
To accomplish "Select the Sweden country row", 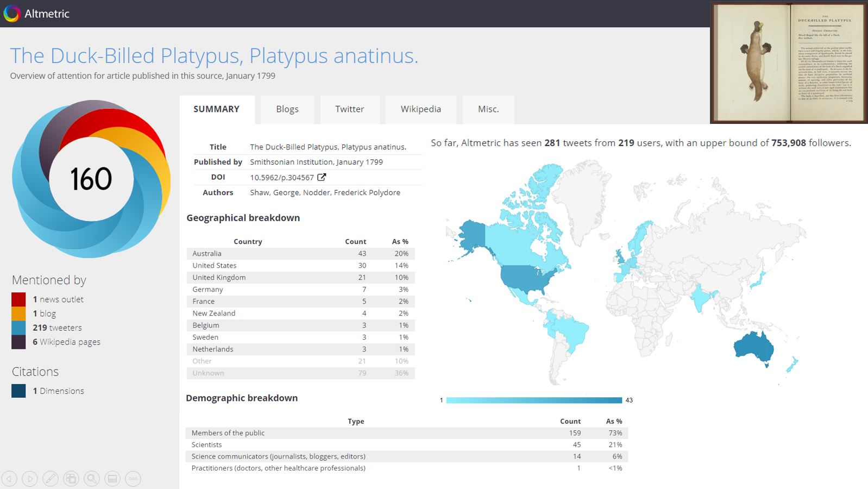I will point(300,337).
